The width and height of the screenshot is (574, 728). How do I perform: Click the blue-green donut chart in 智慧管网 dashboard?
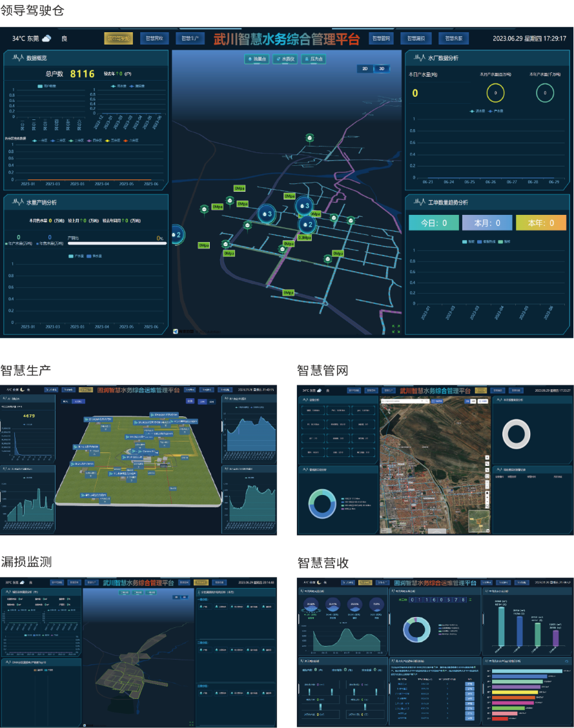(322, 504)
